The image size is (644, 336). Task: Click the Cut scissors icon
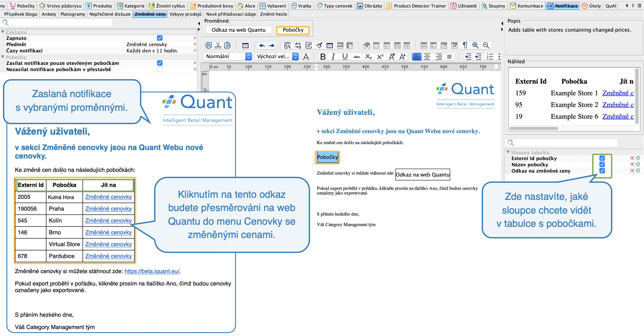click(218, 45)
